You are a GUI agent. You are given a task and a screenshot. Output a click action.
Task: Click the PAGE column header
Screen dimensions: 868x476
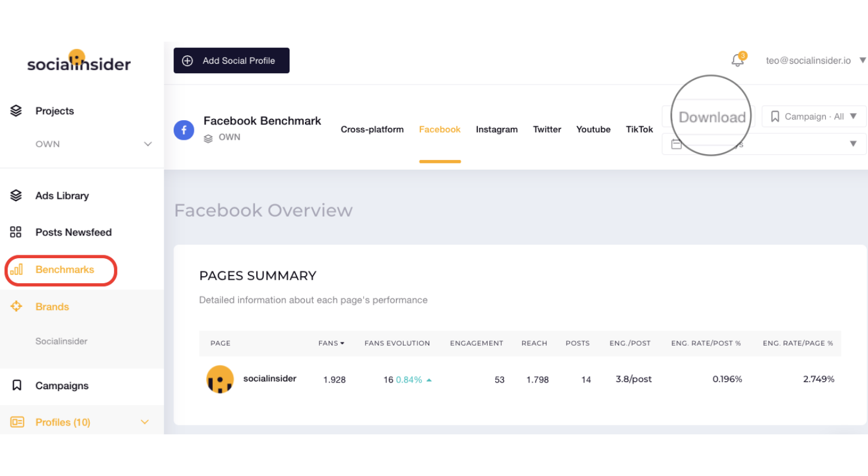[221, 343]
